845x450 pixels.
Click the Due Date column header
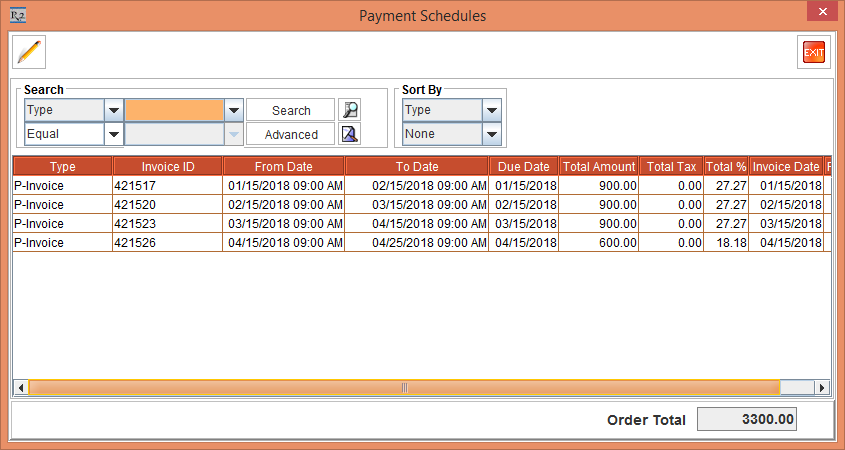(x=524, y=167)
